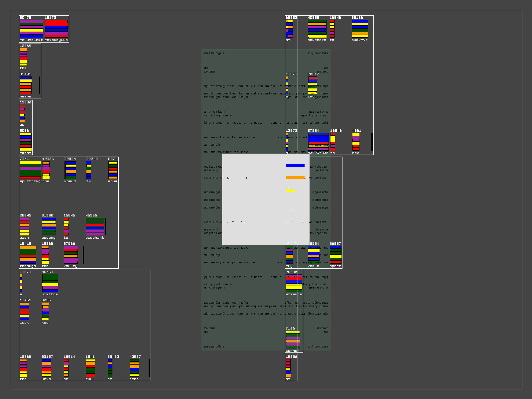This screenshot has height=399, width=532.
Task: Click the 'strange' word block
Action: [x=294, y=283]
